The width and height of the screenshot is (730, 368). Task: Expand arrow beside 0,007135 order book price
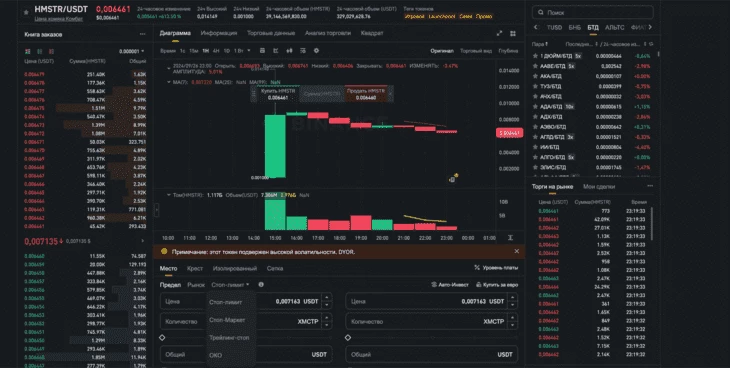click(x=142, y=241)
